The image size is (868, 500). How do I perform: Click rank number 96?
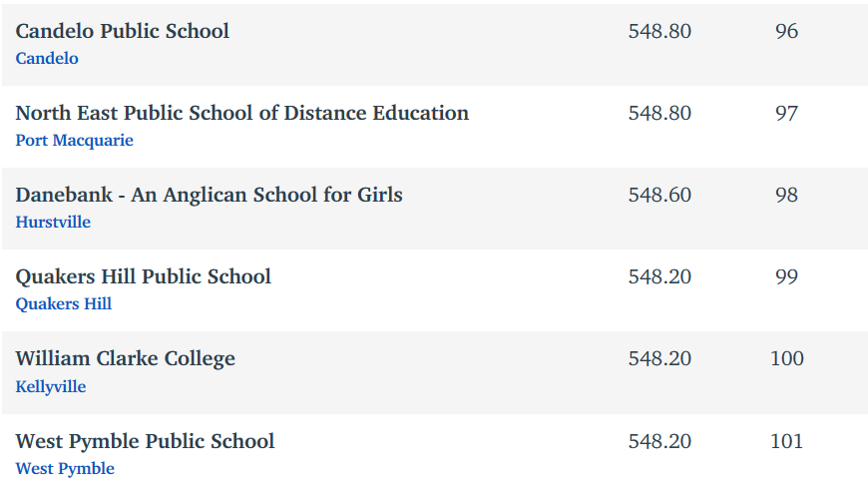coord(786,31)
